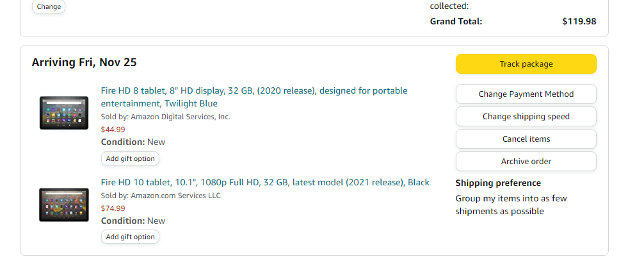
Task: Add gift option for Fire HD 8 tablet
Action: click(x=130, y=158)
